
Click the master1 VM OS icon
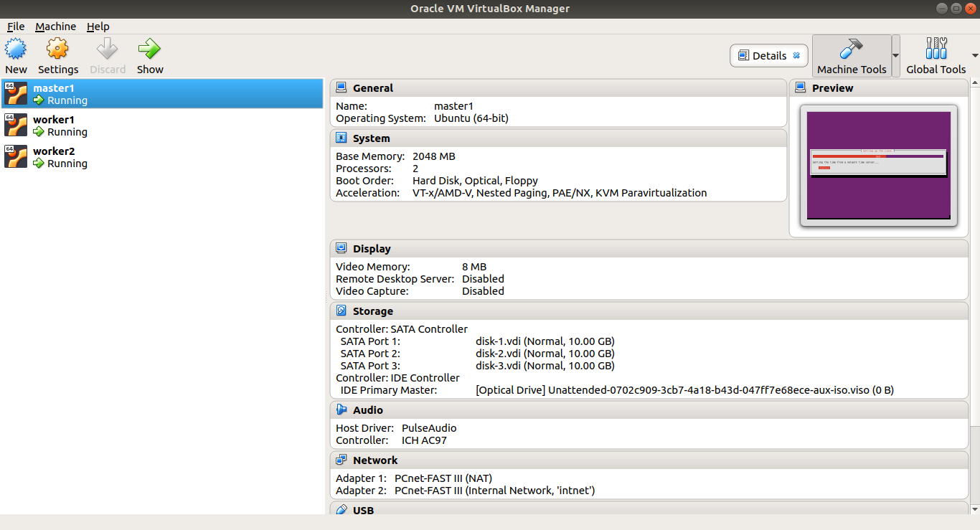[x=16, y=93]
